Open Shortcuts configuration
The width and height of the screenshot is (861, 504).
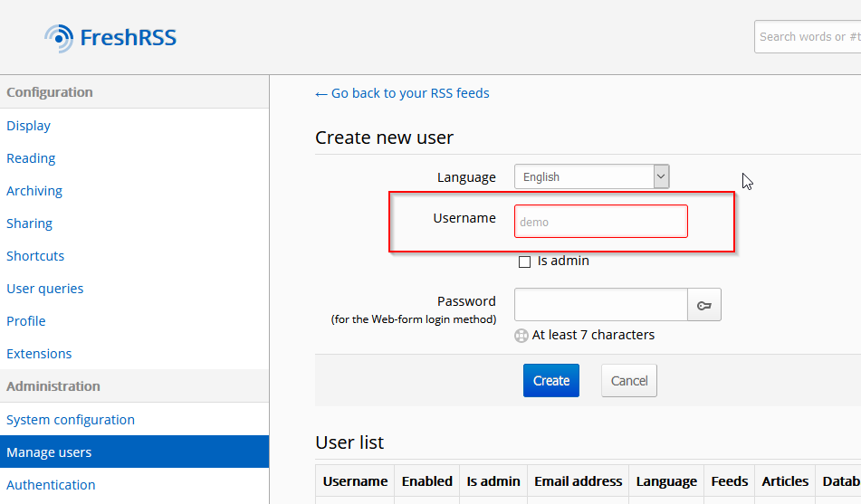pos(35,256)
